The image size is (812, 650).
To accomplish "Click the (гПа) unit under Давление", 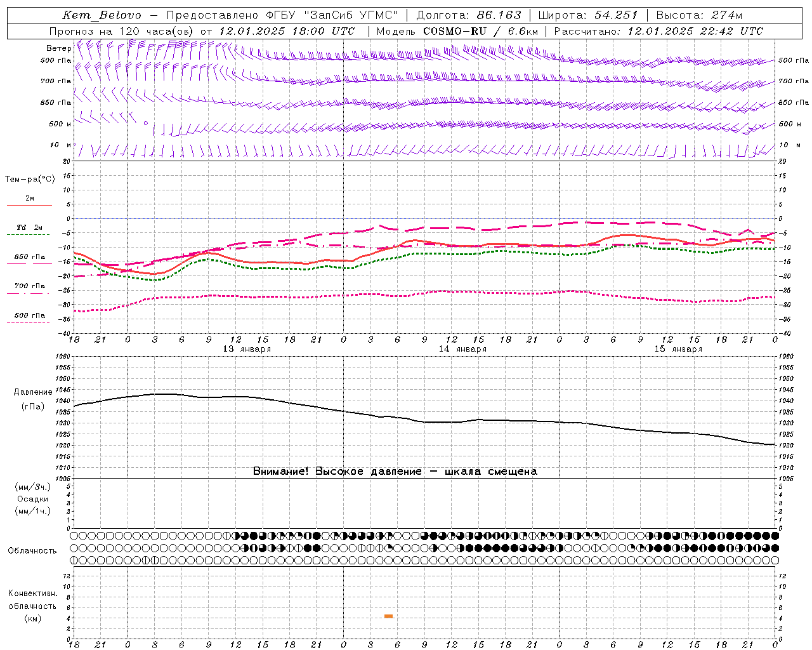I will click(x=33, y=407).
